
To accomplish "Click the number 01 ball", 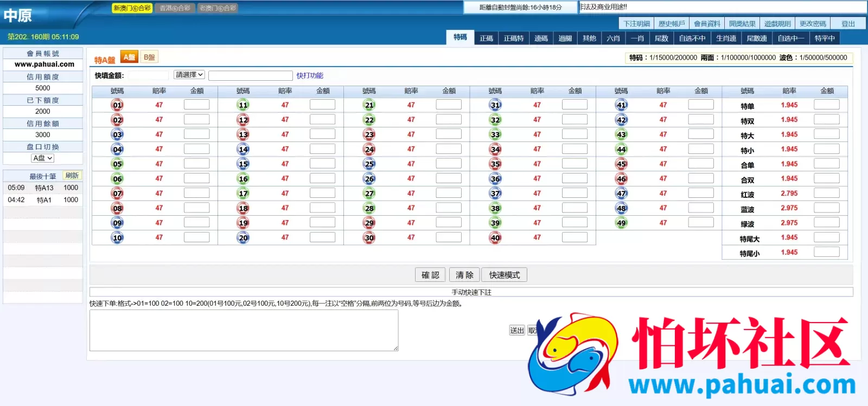I will 117,105.
